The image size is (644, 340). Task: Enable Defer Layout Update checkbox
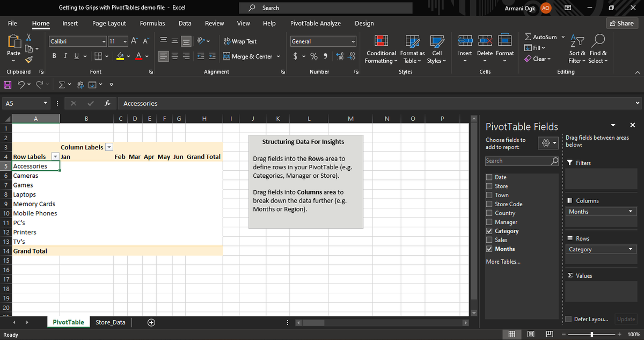(x=569, y=319)
